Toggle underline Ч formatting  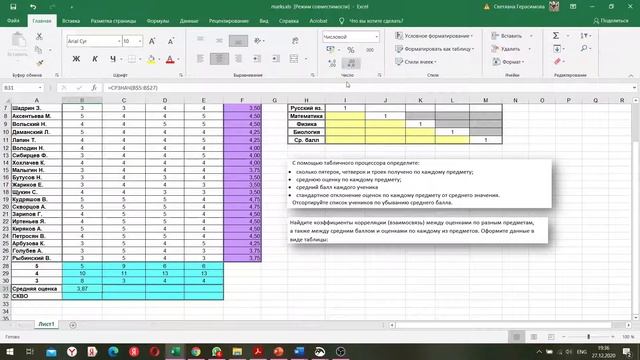[x=113, y=59]
